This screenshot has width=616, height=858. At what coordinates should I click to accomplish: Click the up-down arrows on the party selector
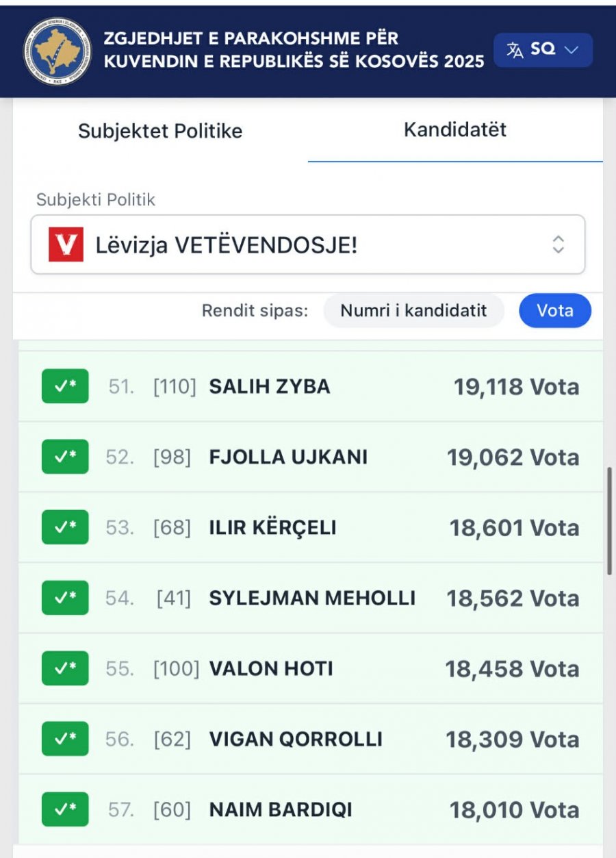(559, 244)
